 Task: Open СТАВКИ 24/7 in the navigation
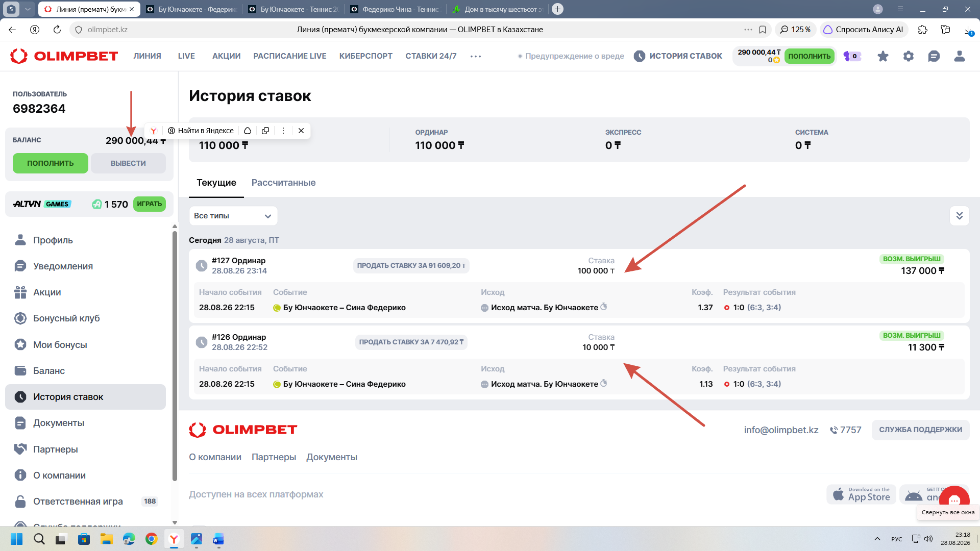(x=431, y=56)
